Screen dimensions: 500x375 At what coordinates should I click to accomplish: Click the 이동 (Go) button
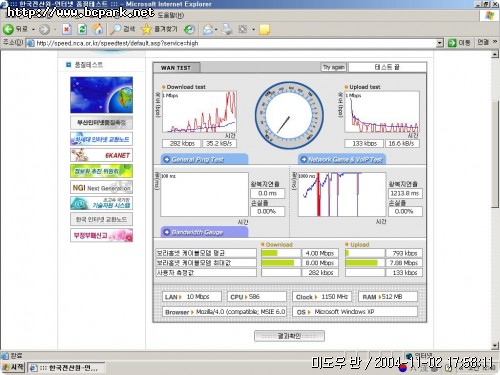[x=459, y=43]
